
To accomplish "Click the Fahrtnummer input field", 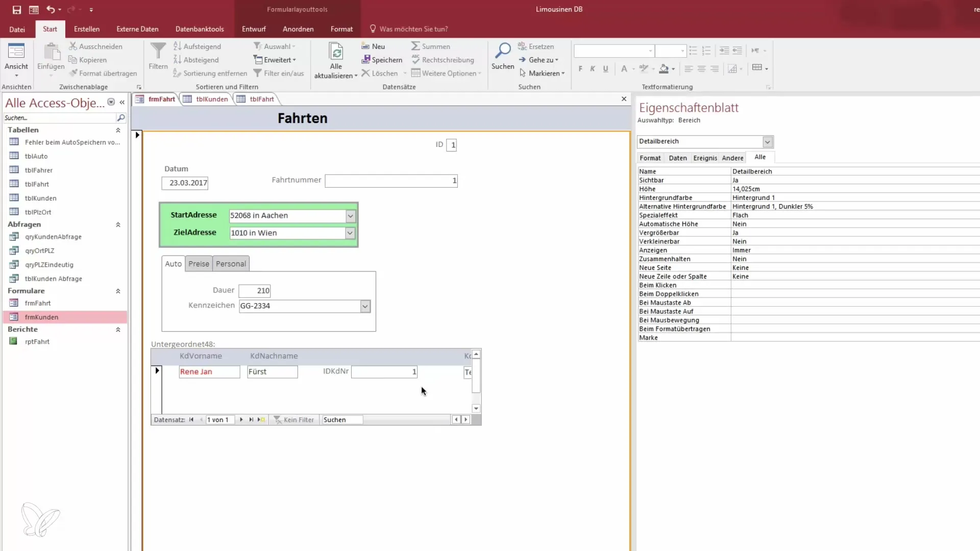I will tap(391, 181).
